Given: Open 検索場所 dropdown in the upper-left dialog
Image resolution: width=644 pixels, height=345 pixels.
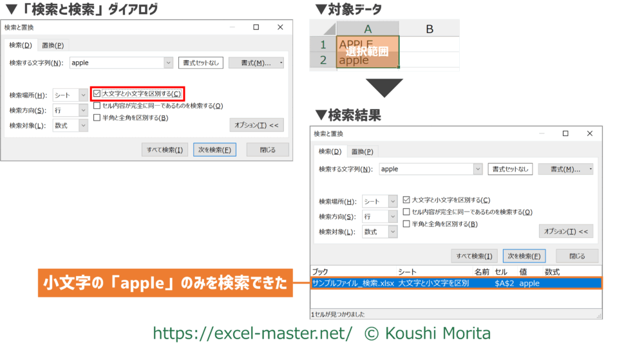Looking at the screenshot, I should coord(83,95).
